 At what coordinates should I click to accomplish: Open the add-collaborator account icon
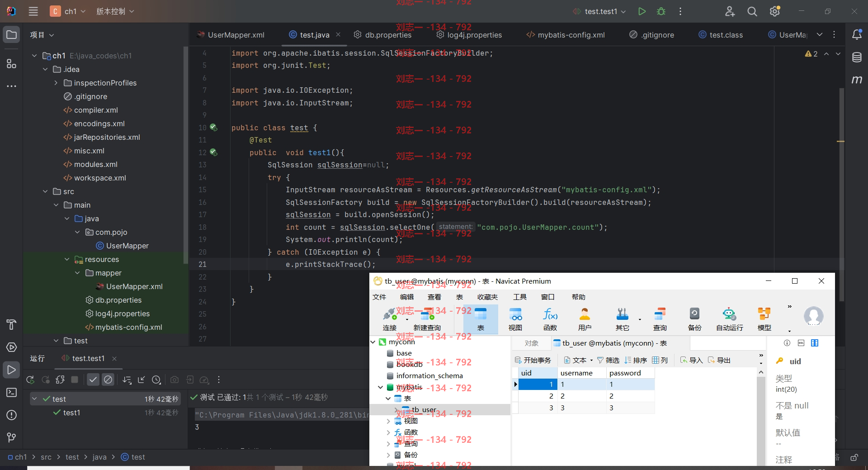point(730,11)
